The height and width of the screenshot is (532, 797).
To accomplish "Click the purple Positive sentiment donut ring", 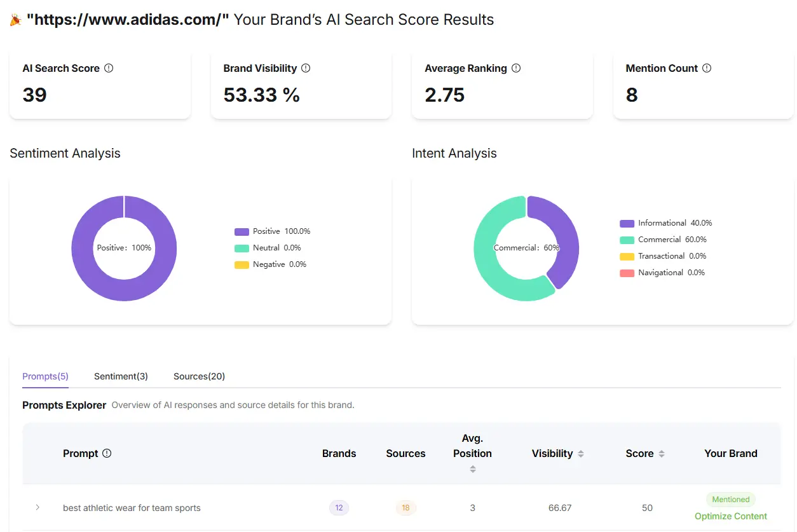I will pos(124,291).
